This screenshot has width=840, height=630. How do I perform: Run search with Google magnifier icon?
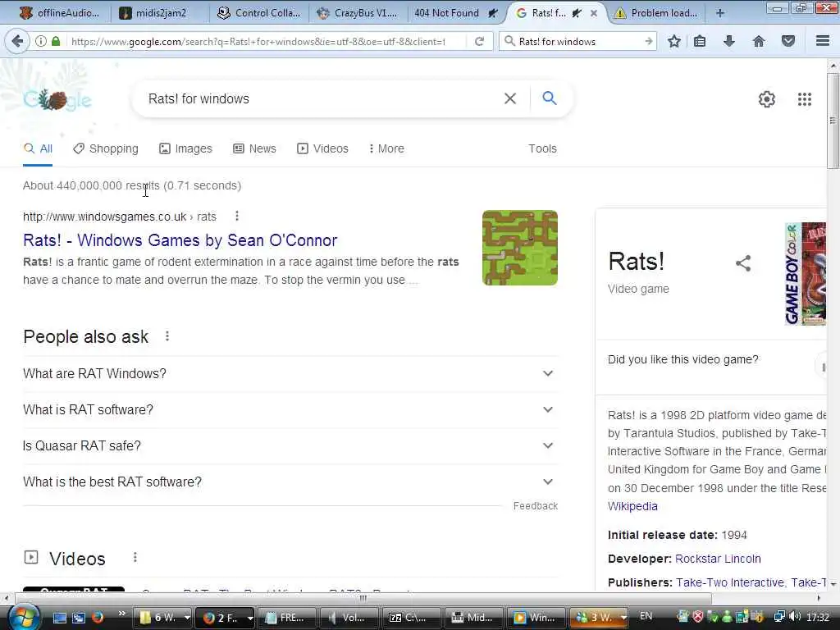click(549, 98)
